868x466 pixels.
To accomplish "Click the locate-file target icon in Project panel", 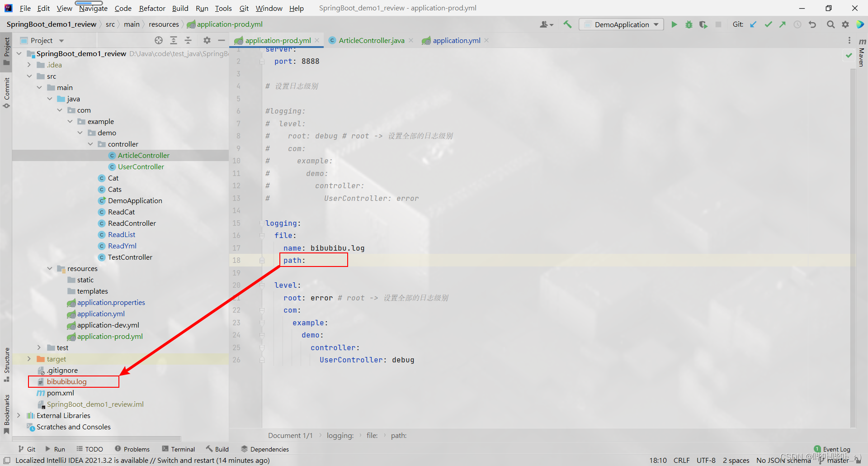I will (x=159, y=40).
